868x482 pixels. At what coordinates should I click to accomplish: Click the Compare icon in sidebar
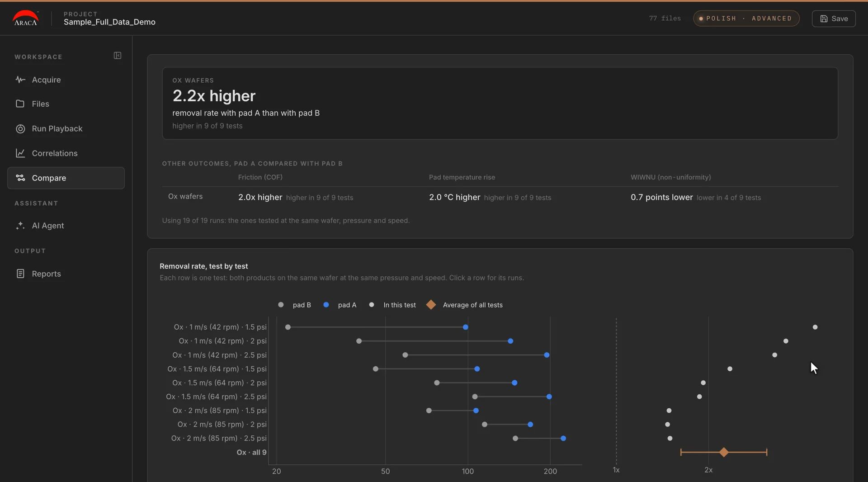(x=20, y=178)
